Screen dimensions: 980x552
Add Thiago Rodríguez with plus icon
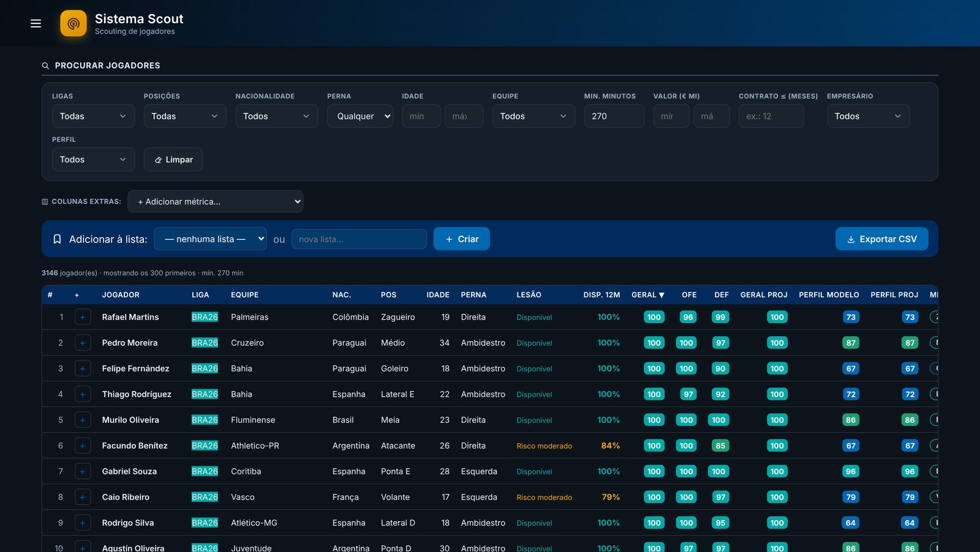83,394
